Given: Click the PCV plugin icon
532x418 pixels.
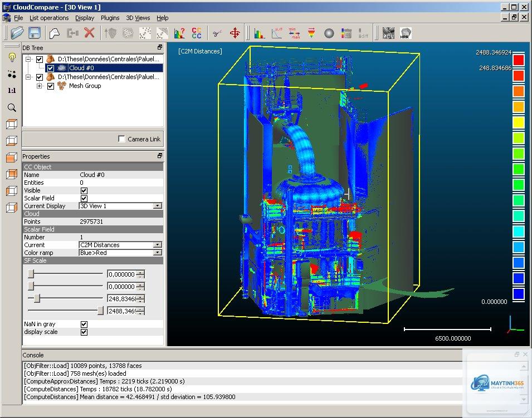Looking at the screenshot, I should pos(388,33).
